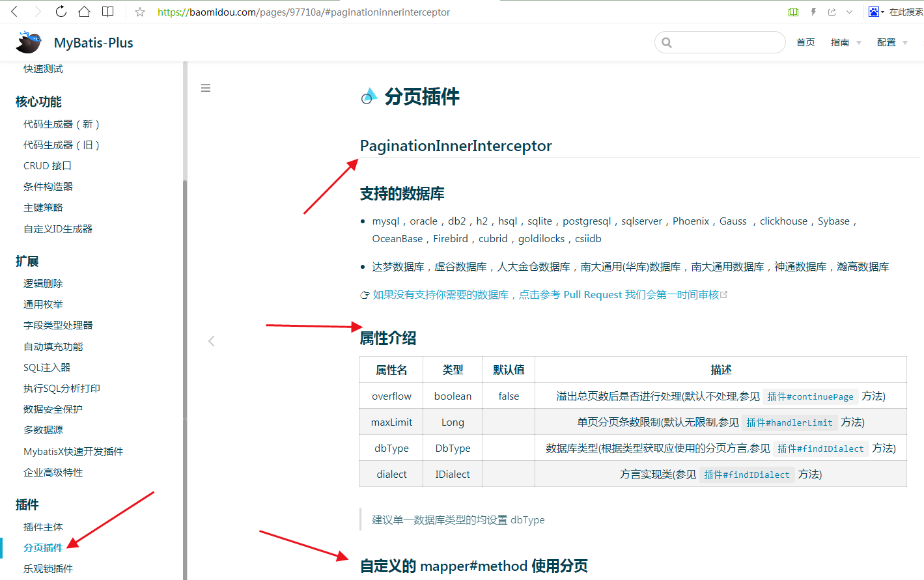Open the MyBatis-Plus site title link

(94, 43)
